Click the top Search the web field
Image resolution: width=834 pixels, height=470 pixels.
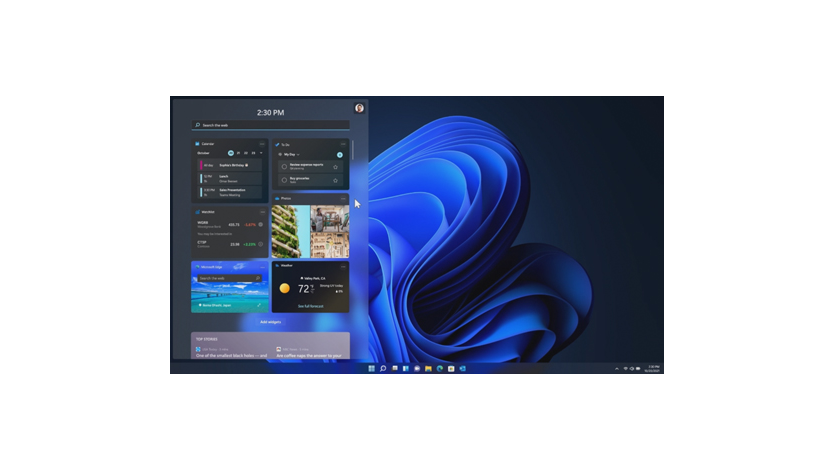point(271,125)
